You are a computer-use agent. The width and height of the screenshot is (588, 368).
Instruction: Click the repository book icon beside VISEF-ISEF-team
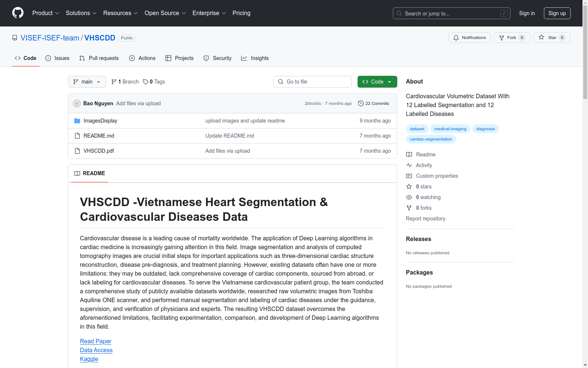pos(15,38)
